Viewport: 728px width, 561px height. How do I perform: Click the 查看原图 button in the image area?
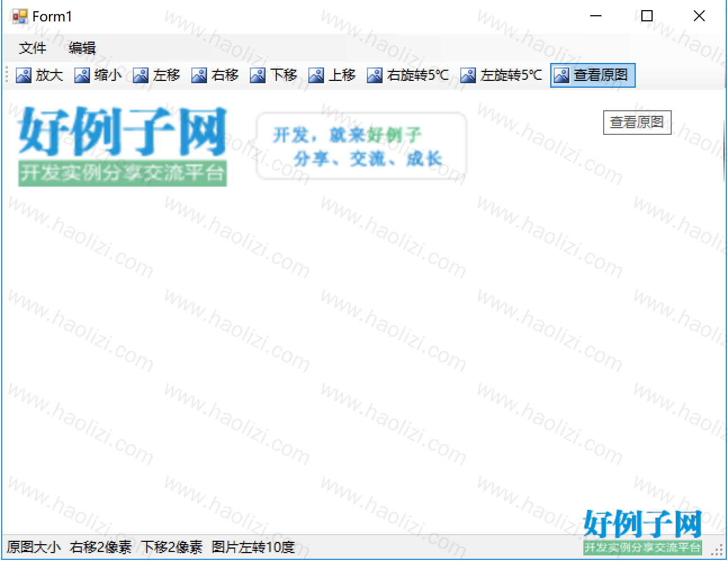pos(637,123)
